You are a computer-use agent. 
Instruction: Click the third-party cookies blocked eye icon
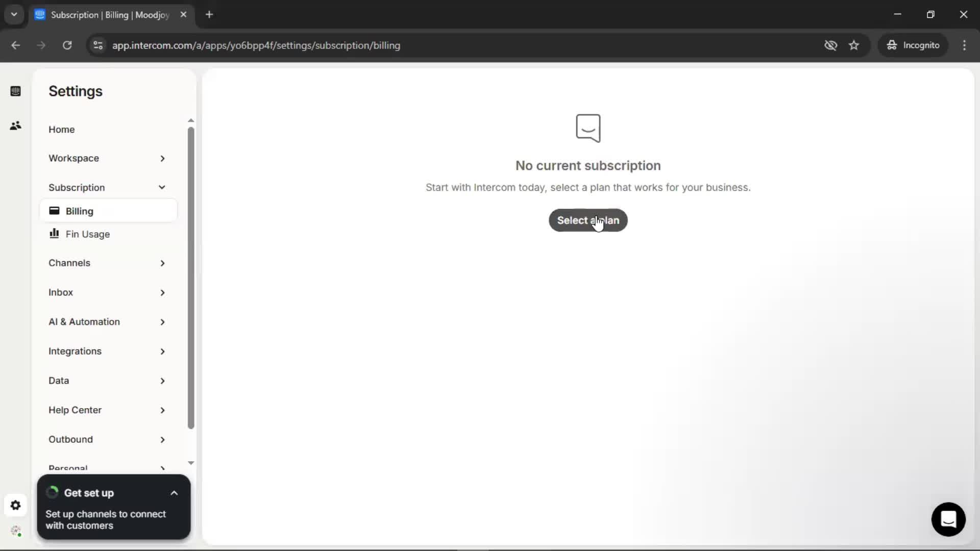830,45
